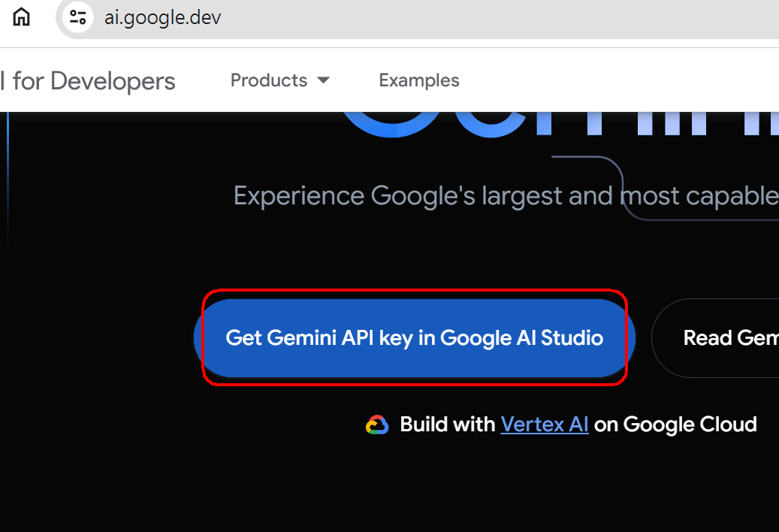Click the curved decorative line near "most capable"
Viewport: 779px width, 532px height.
pyautogui.click(x=621, y=186)
